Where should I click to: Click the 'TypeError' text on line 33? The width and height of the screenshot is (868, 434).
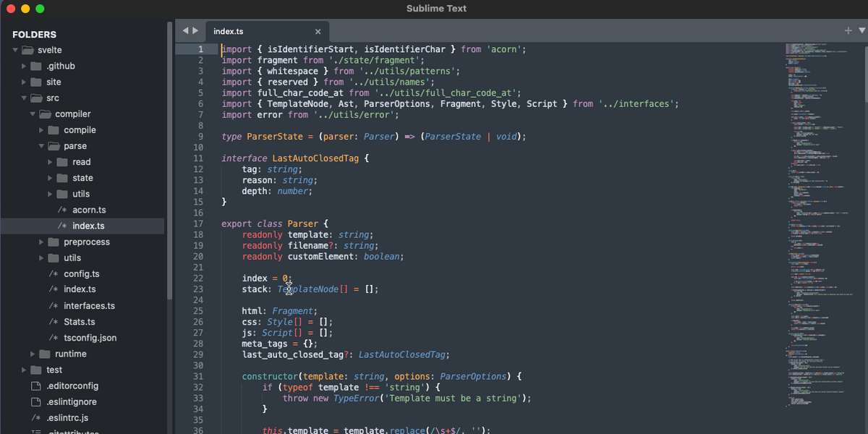pos(357,399)
